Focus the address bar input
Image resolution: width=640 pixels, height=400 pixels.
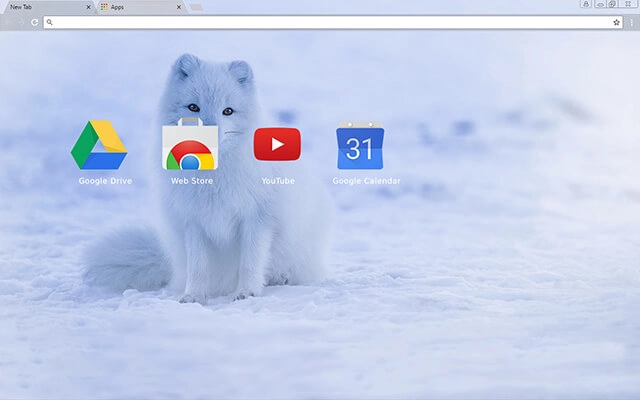tap(333, 22)
